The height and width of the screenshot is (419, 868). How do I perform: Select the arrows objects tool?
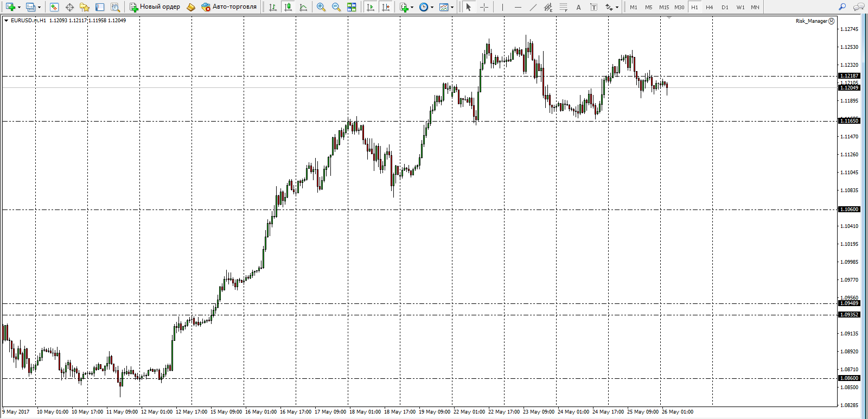(609, 7)
